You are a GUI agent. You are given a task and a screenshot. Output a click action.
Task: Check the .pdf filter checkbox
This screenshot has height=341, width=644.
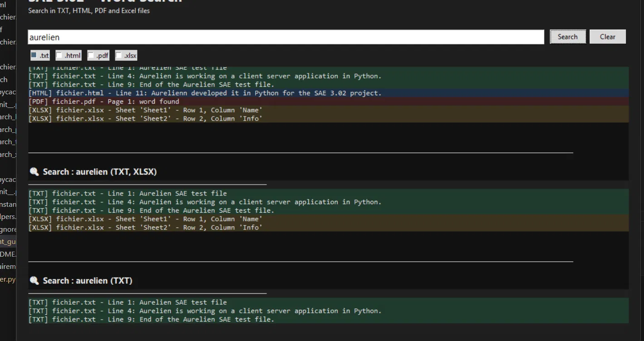[x=91, y=55]
